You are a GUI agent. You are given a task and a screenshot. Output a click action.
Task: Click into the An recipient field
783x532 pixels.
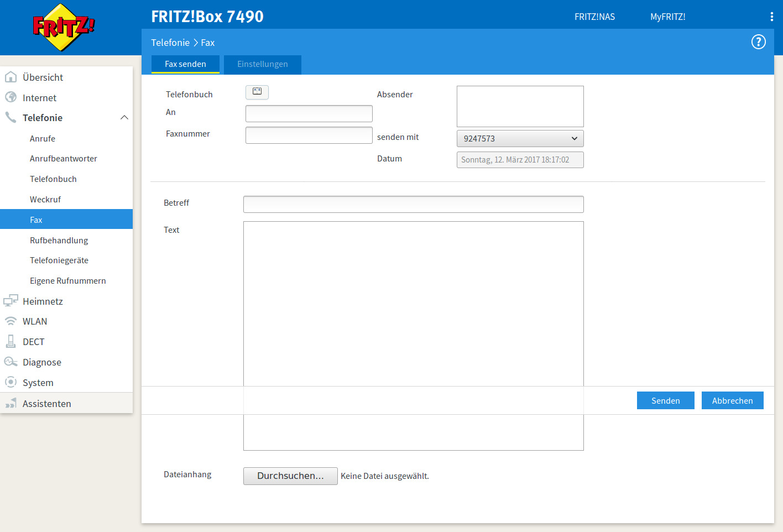[309, 113]
